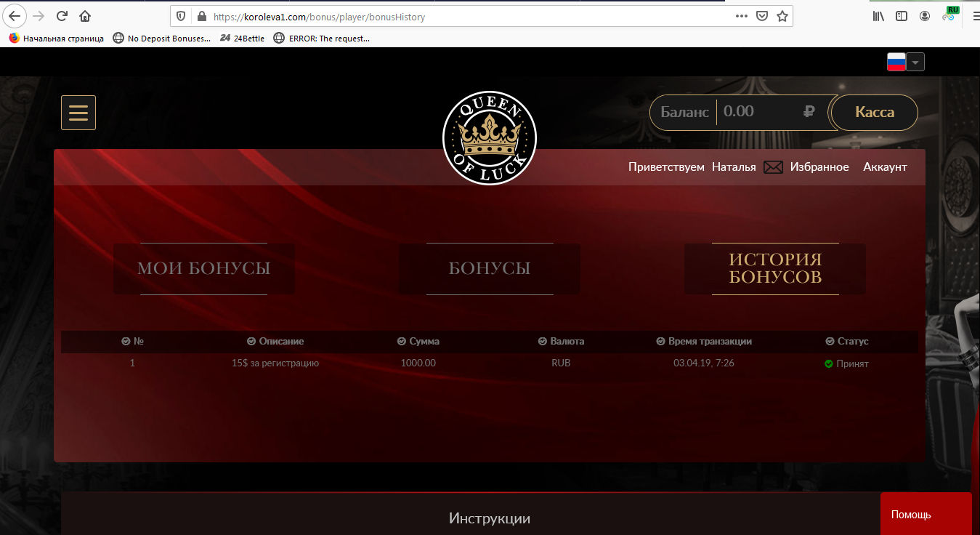Viewport: 980px width, 535px height.
Task: Sort table by Сумма column
Action: (x=418, y=341)
